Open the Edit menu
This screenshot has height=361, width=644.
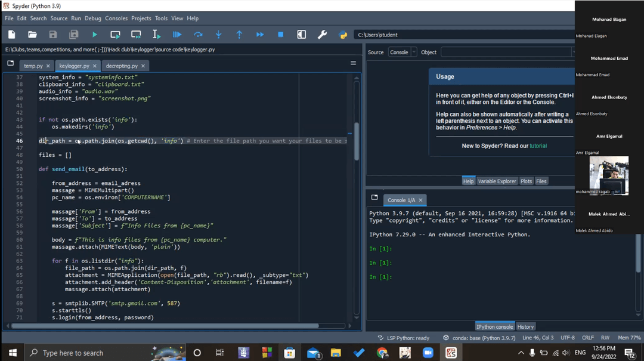click(22, 18)
